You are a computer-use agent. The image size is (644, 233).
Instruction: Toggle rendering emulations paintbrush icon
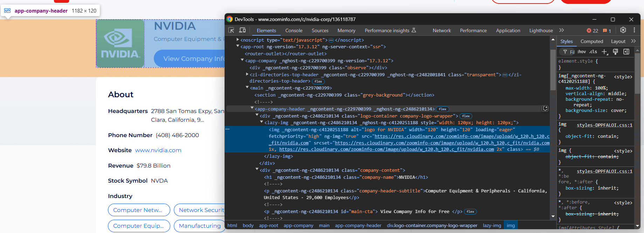click(615, 52)
